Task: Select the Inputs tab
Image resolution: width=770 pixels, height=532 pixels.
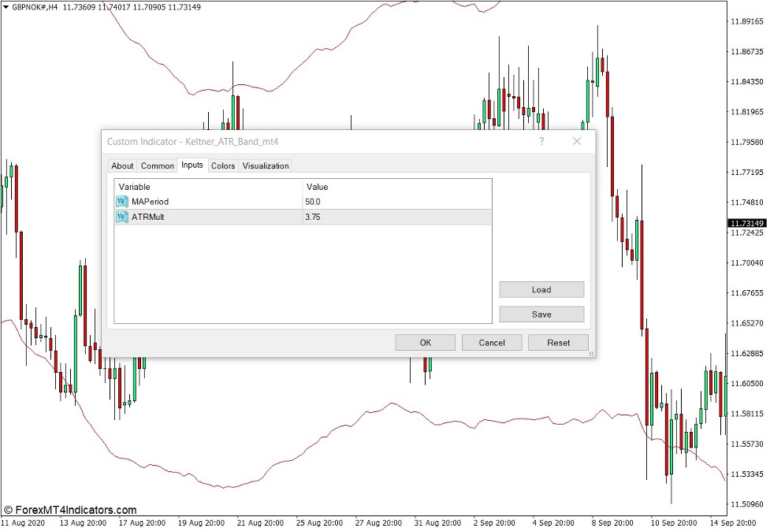Action: pos(192,166)
